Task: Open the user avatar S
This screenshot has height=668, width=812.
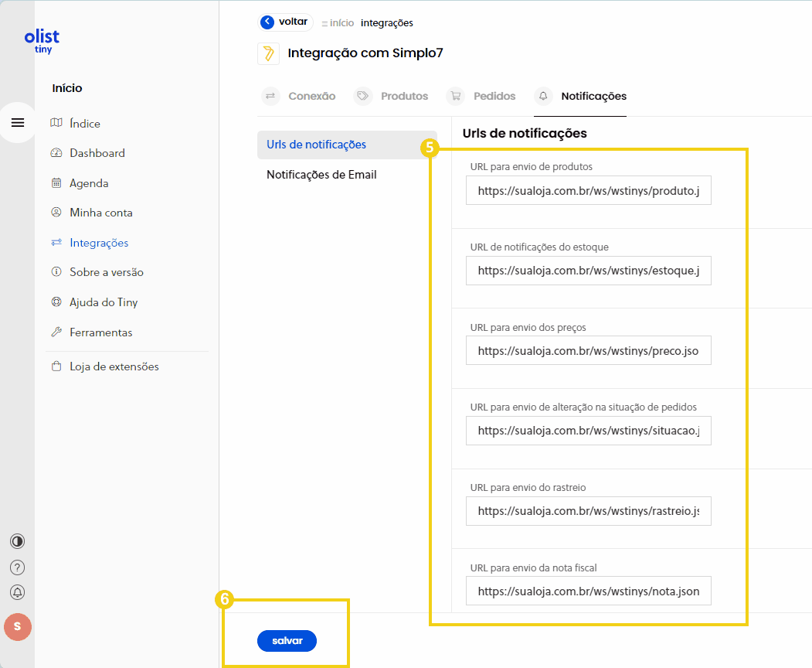Action: click(18, 626)
